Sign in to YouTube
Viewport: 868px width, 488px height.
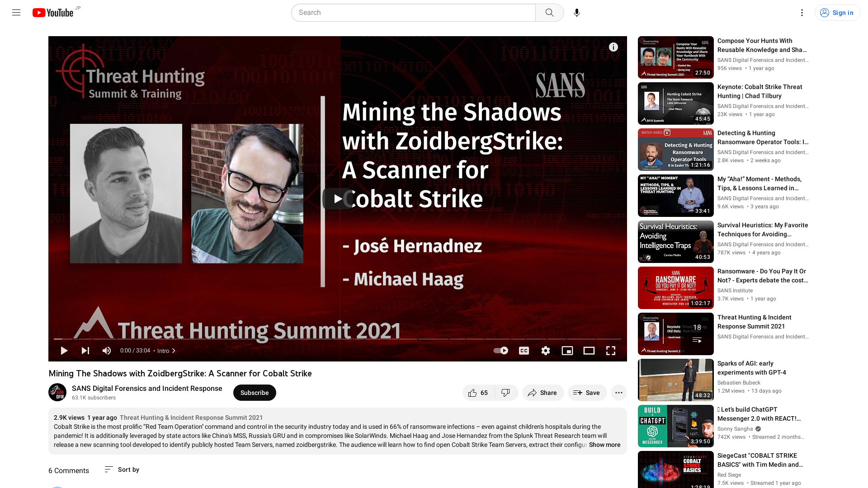coord(837,13)
